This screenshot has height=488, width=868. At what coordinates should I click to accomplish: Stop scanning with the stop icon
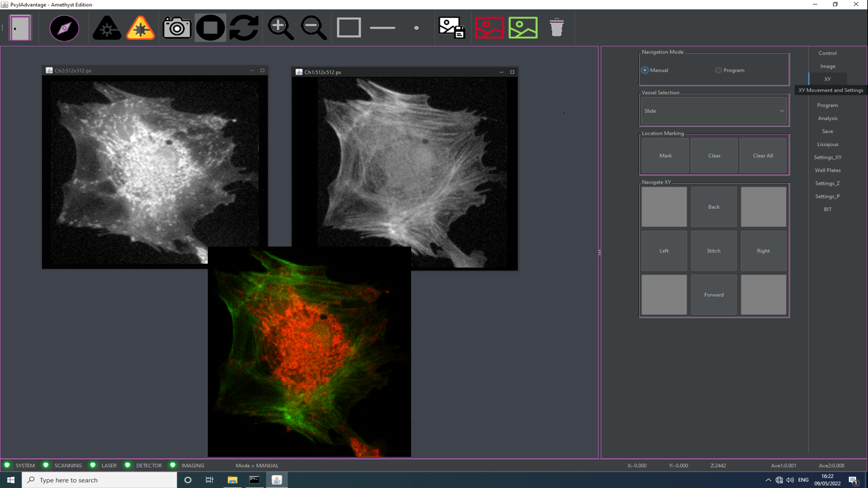(x=210, y=28)
